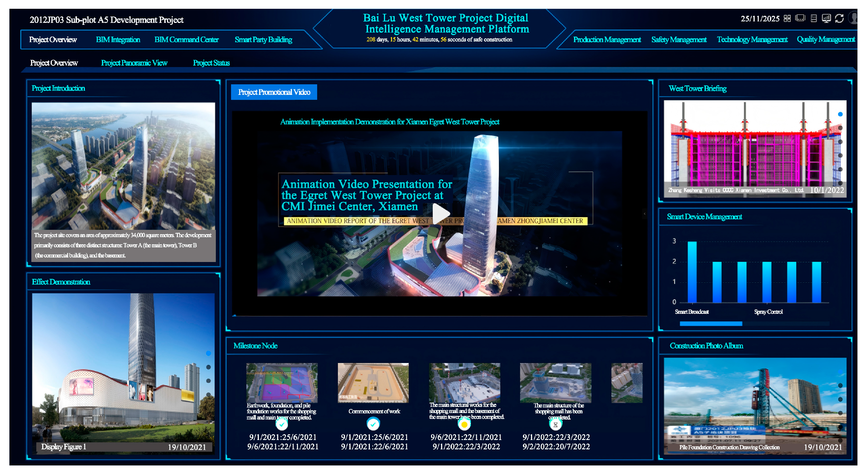Image resolution: width=868 pixels, height=476 pixels.
Task: Open the four-square grid view icon
Action: click(787, 18)
